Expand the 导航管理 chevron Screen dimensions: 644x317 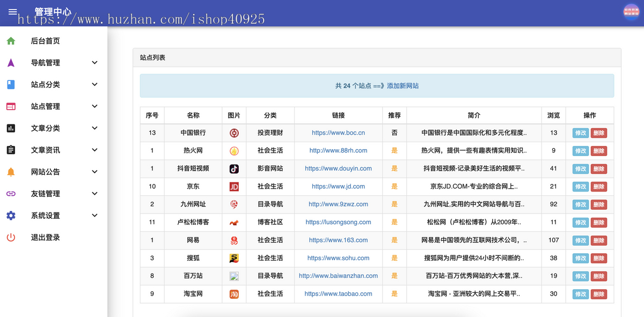pos(95,63)
